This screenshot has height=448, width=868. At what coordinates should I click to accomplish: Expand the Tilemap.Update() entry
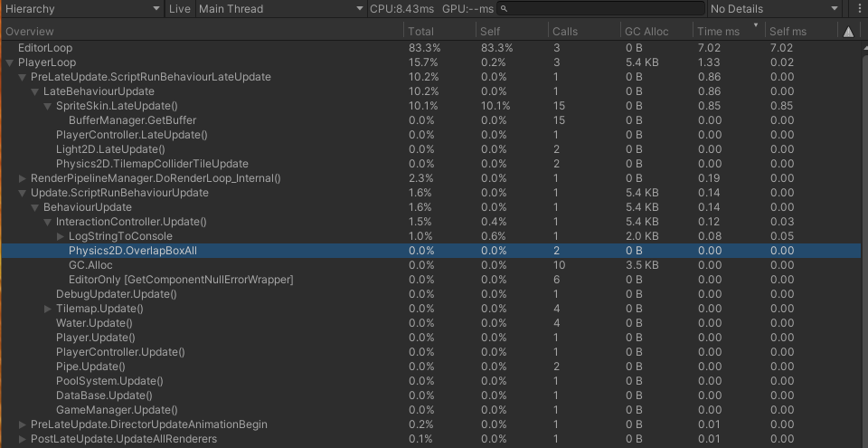48,309
